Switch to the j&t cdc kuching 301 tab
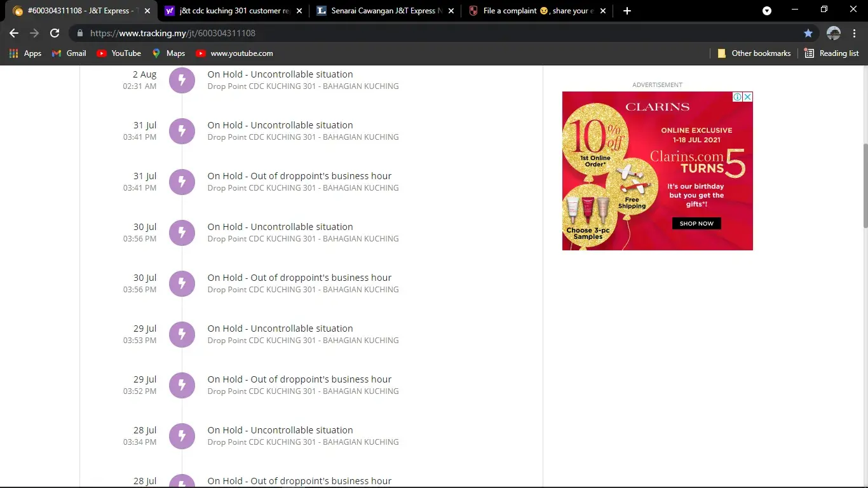The height and width of the screenshot is (488, 868). click(x=229, y=11)
